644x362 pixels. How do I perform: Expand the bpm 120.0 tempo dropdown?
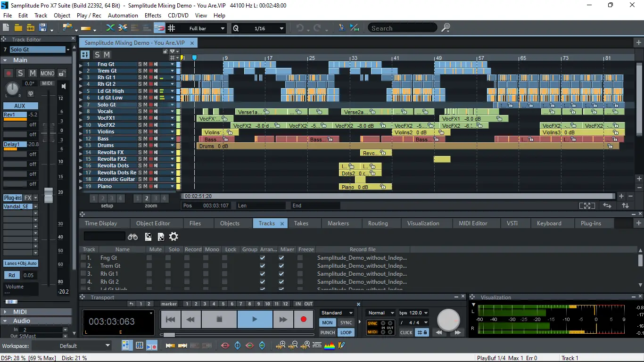click(x=426, y=313)
